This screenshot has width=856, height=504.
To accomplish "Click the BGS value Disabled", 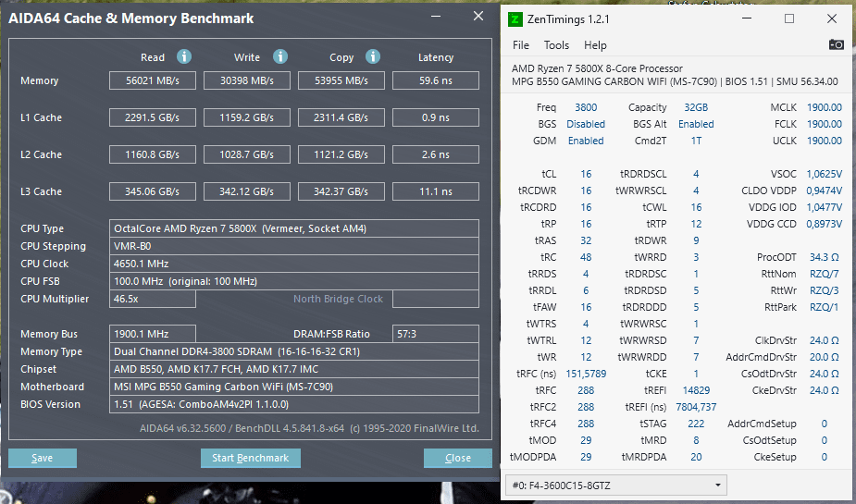I will coord(586,124).
